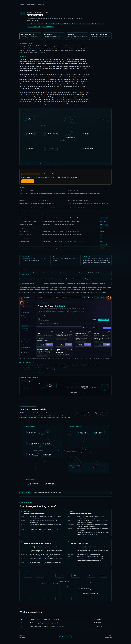Go to previous blueprint 02 NANSA
Screen dimensions: 131x644
point(22,637)
